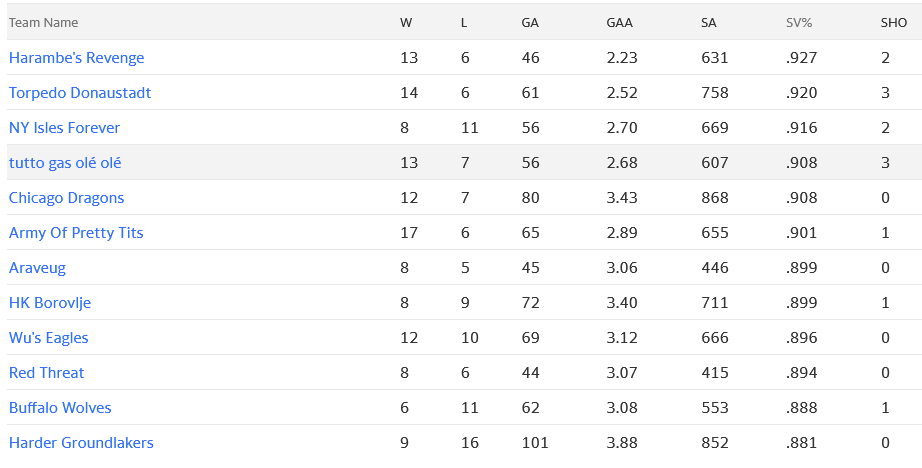
Task: Open Harambe's Revenge team link
Action: point(76,58)
